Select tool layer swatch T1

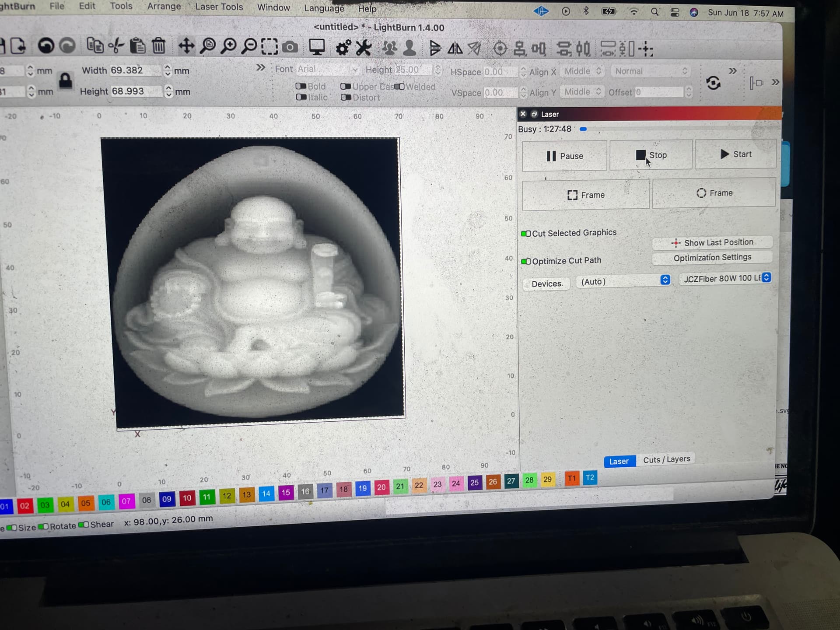572,478
